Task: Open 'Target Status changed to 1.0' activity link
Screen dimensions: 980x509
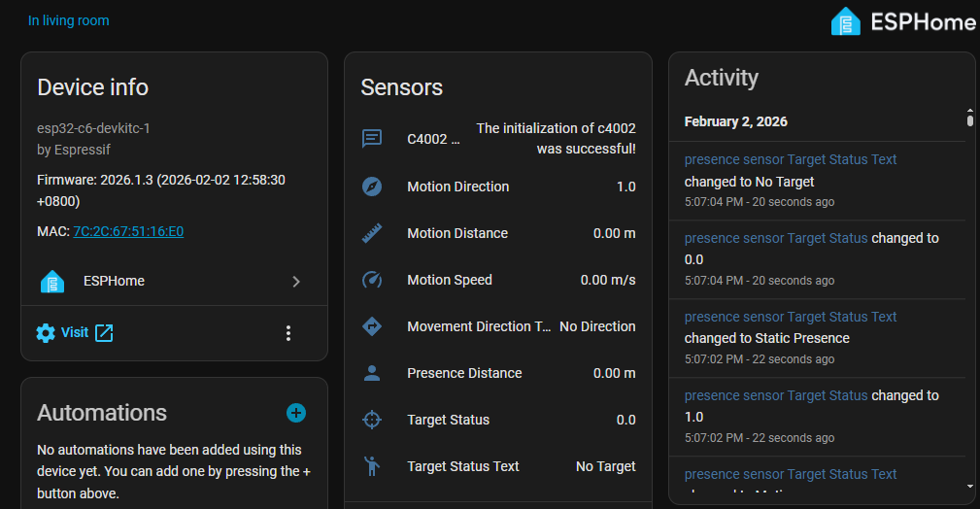Action: coord(776,395)
